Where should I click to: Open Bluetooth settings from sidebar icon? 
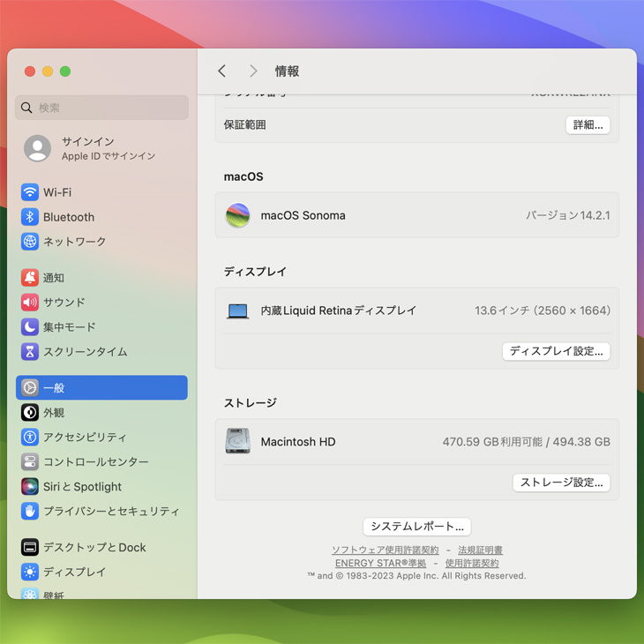tap(30, 217)
